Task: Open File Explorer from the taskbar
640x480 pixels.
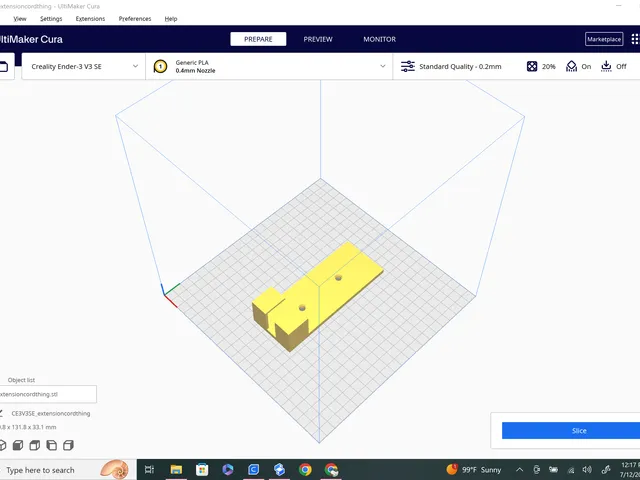Action: [x=176, y=470]
